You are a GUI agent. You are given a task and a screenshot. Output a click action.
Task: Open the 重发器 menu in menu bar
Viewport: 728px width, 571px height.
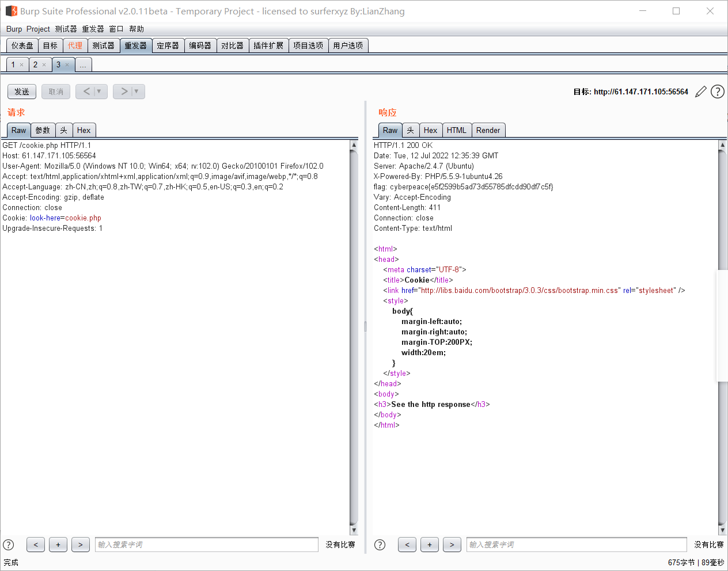point(93,29)
